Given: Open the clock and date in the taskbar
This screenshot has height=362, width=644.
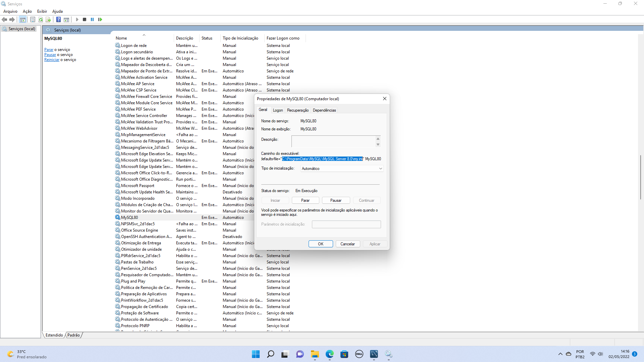Looking at the screenshot, I should (x=619, y=354).
